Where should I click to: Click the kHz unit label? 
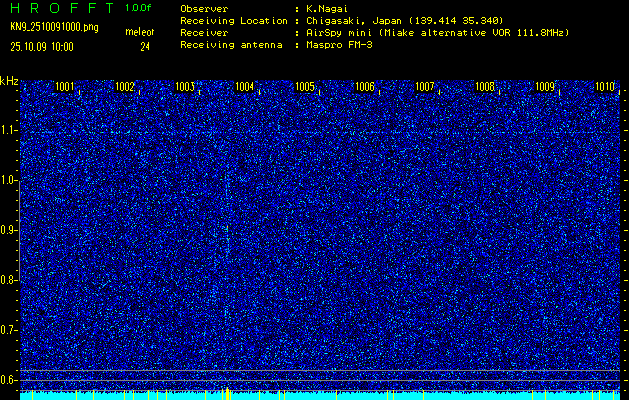(9, 80)
